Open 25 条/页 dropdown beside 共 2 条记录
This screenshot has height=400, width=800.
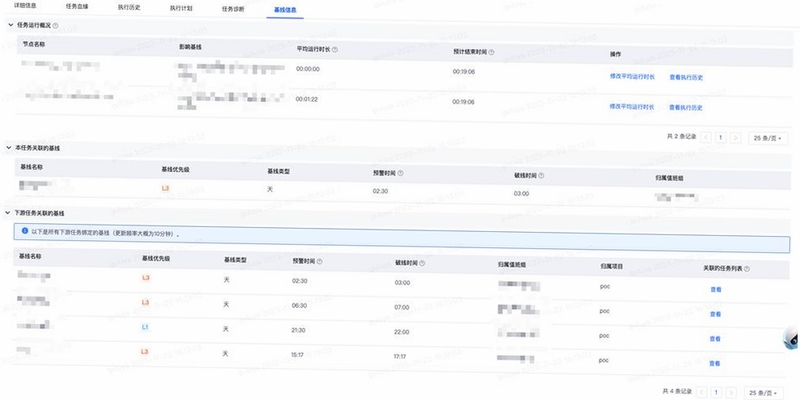tap(768, 138)
